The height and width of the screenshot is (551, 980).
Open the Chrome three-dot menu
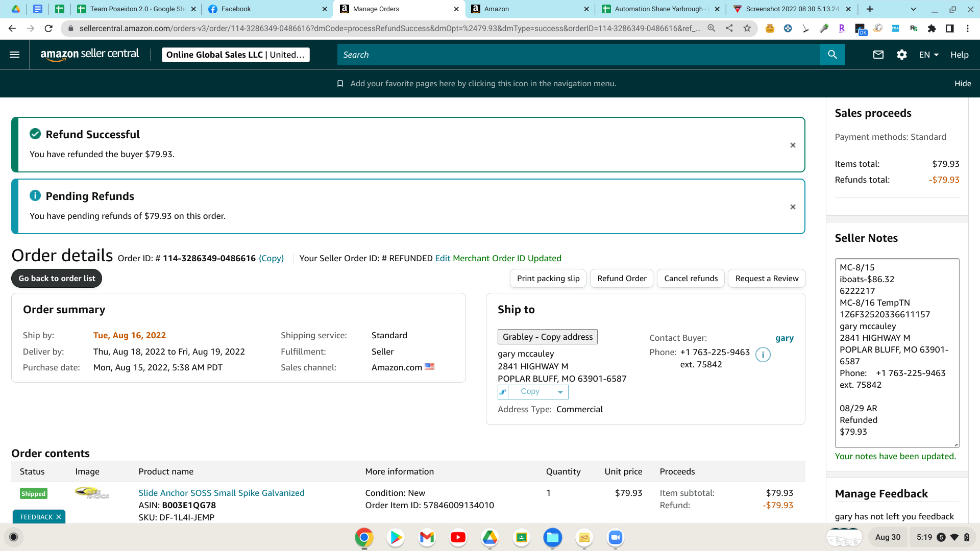tap(968, 29)
